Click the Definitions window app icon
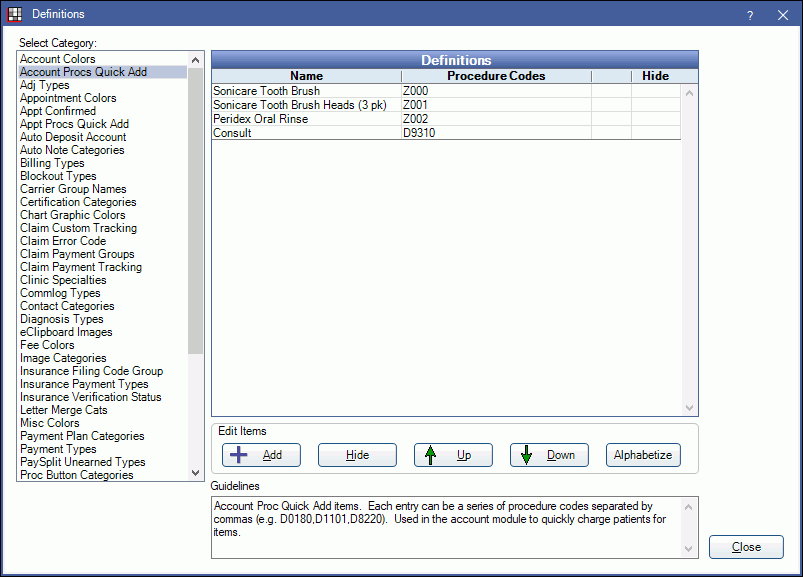 tap(14, 14)
